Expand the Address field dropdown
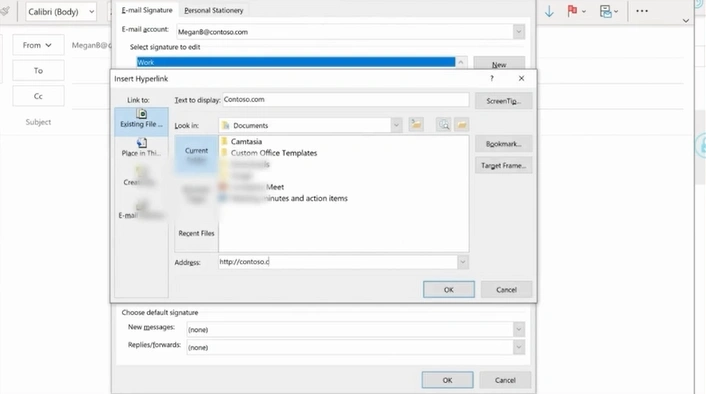 pos(463,262)
